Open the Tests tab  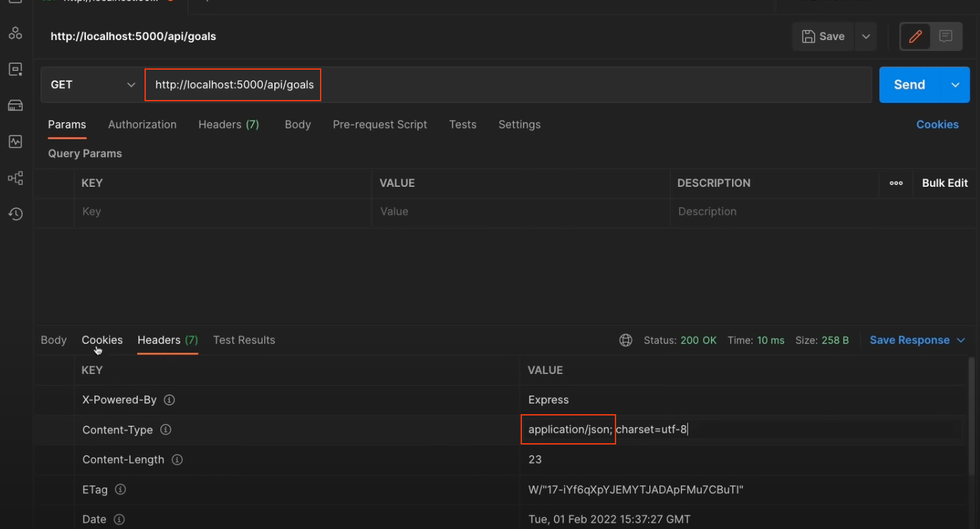463,125
